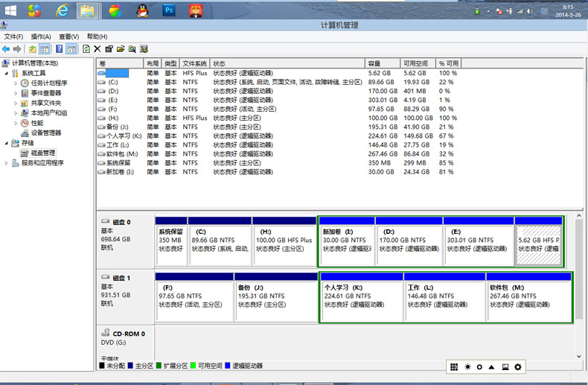
Task: Collapse the 存储 tree node
Action: [7, 143]
